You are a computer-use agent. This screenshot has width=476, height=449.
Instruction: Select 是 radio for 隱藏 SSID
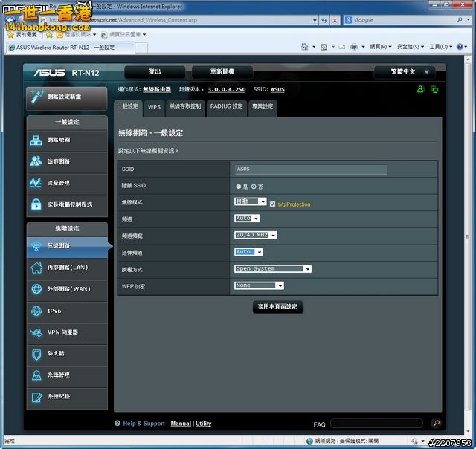coord(238,186)
